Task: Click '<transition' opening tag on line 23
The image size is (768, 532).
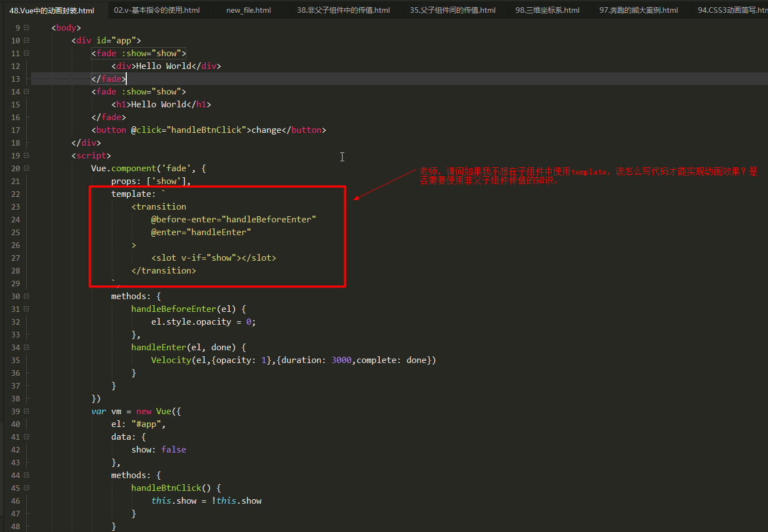Action: pos(158,207)
